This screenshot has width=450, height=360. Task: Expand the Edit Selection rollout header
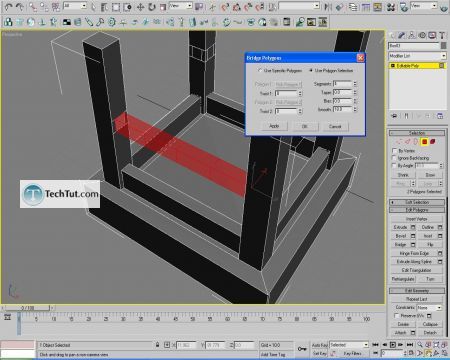click(417, 202)
